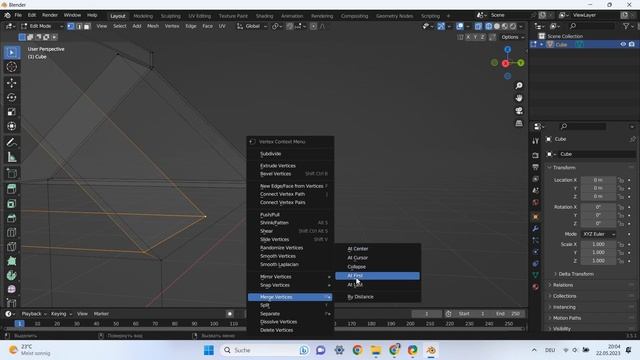
Task: Open the Modifier properties wrench tab
Action: [x=535, y=229]
